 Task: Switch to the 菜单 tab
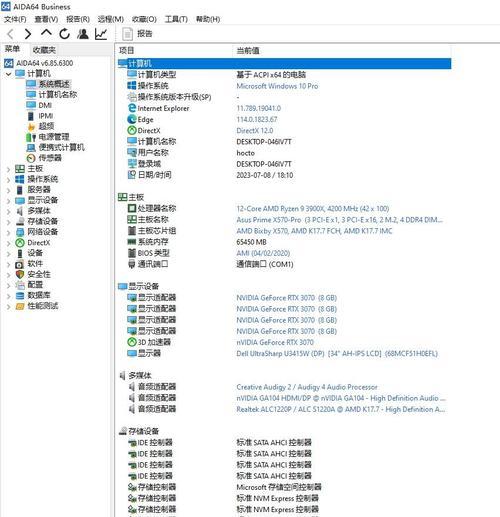(12, 49)
